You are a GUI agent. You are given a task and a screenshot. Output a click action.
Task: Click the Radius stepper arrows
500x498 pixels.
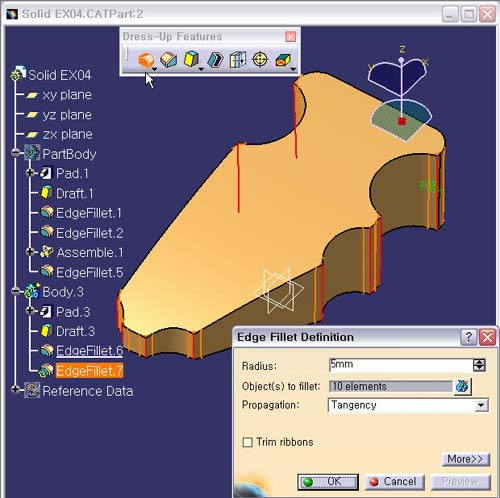click(x=479, y=365)
